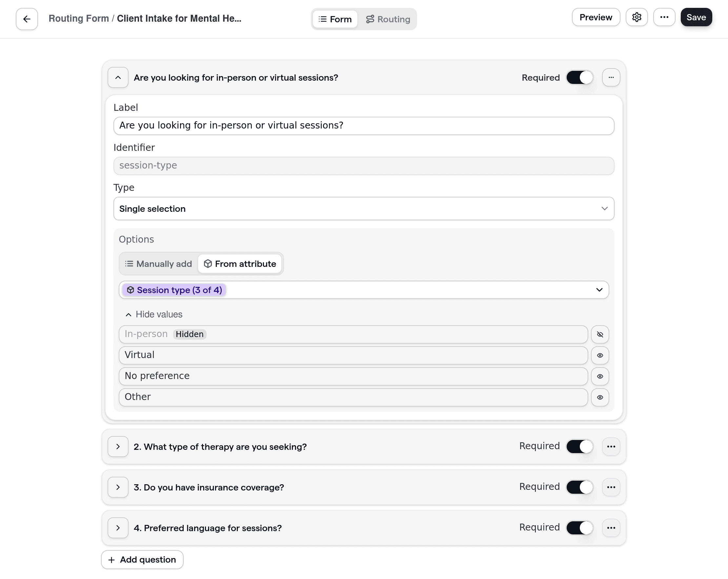The image size is (728, 579).
Task: Click the Label input containing the session question text
Action: pyautogui.click(x=363, y=126)
